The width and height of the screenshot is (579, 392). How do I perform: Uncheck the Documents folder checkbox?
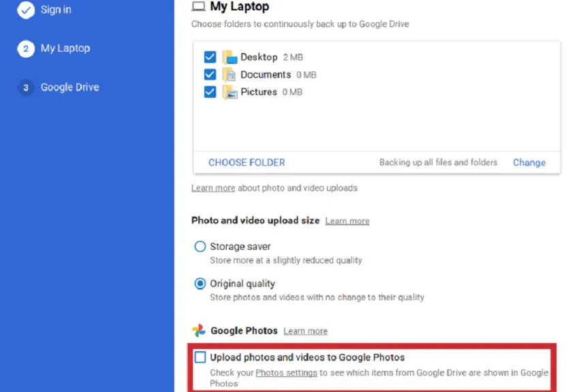pyautogui.click(x=210, y=74)
